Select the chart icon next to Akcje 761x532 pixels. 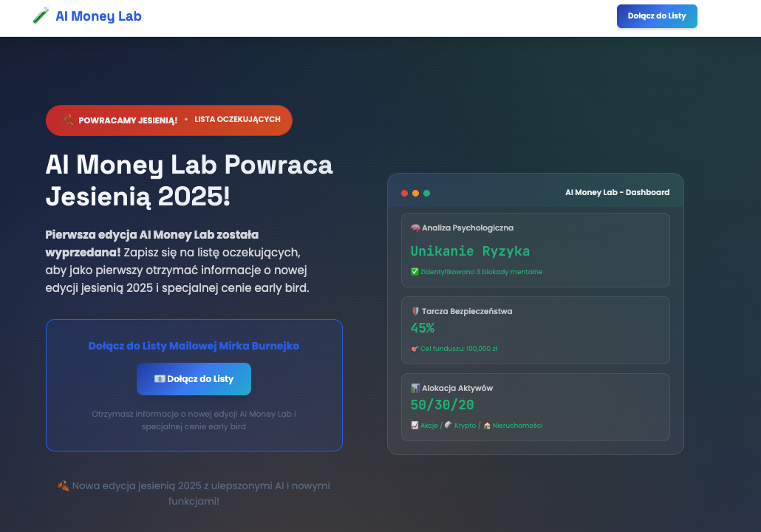click(x=414, y=425)
